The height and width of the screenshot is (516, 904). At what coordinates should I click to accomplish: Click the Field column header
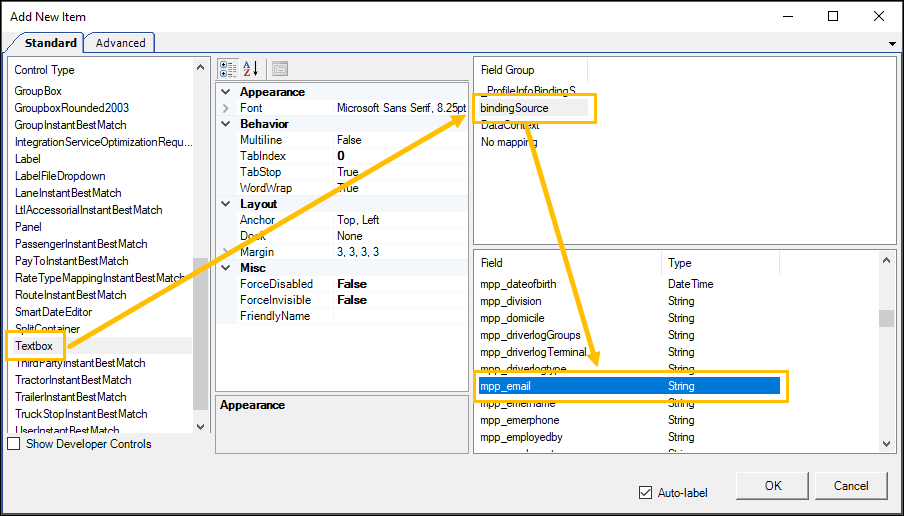click(x=569, y=263)
